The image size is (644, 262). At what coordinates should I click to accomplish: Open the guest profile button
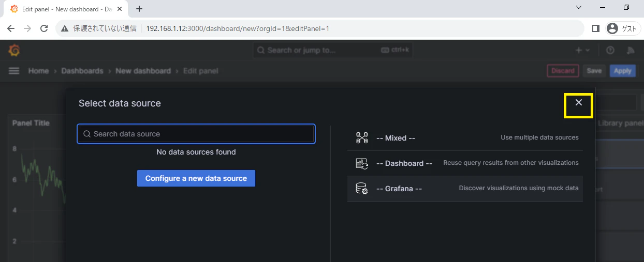pyautogui.click(x=622, y=28)
